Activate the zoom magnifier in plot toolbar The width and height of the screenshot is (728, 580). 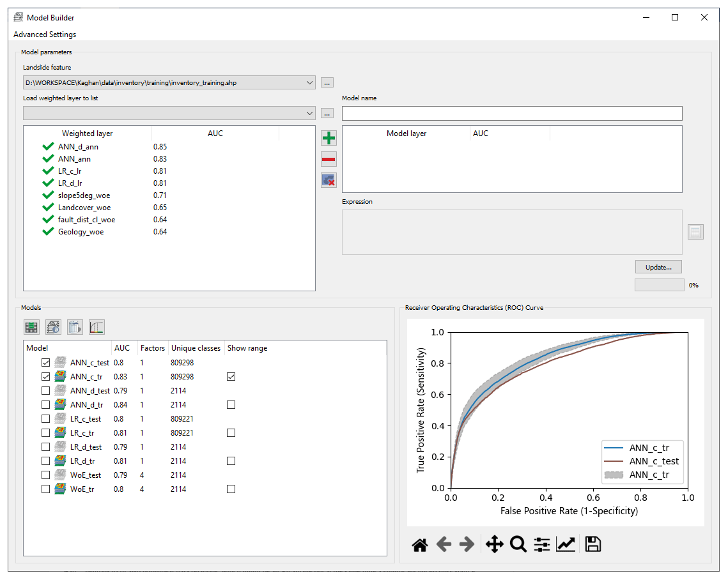[x=518, y=545]
